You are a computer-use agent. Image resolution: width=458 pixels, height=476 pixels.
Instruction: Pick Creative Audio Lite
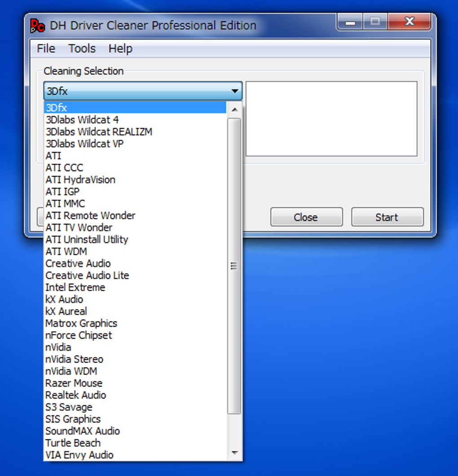[135, 276]
